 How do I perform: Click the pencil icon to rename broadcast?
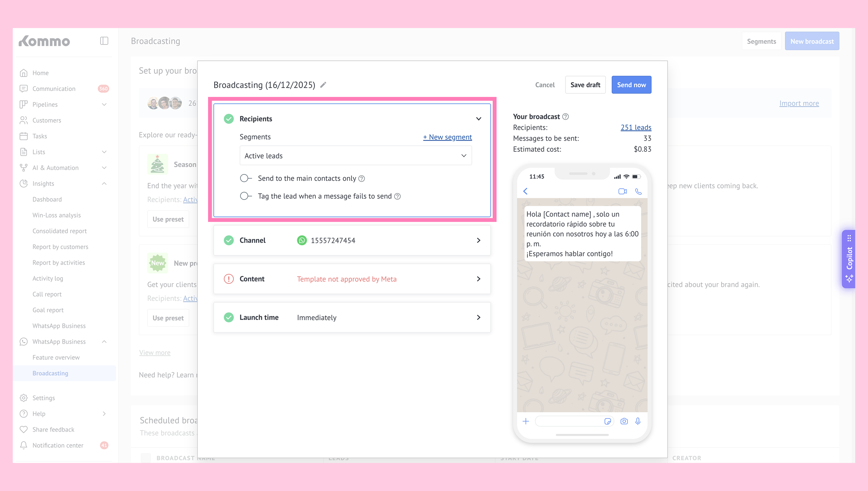(x=323, y=84)
